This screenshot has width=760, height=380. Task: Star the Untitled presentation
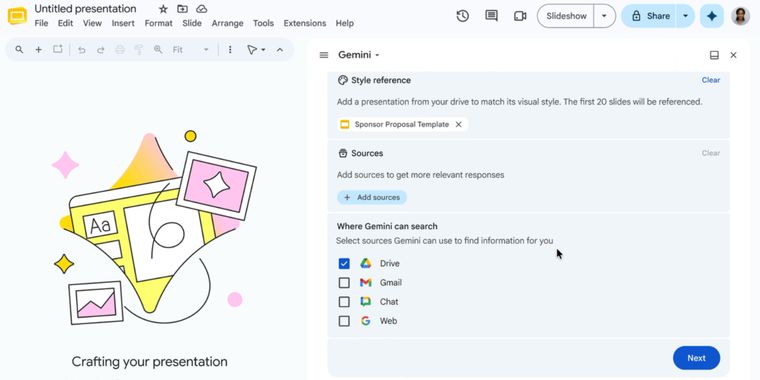point(163,9)
